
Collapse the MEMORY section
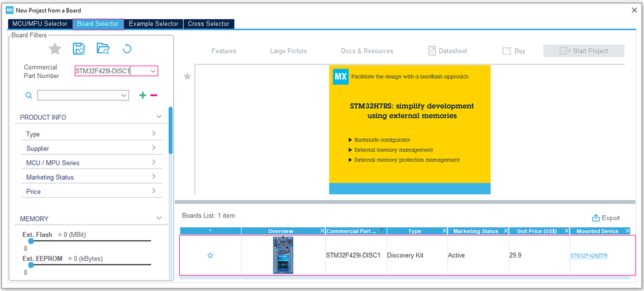(159, 218)
